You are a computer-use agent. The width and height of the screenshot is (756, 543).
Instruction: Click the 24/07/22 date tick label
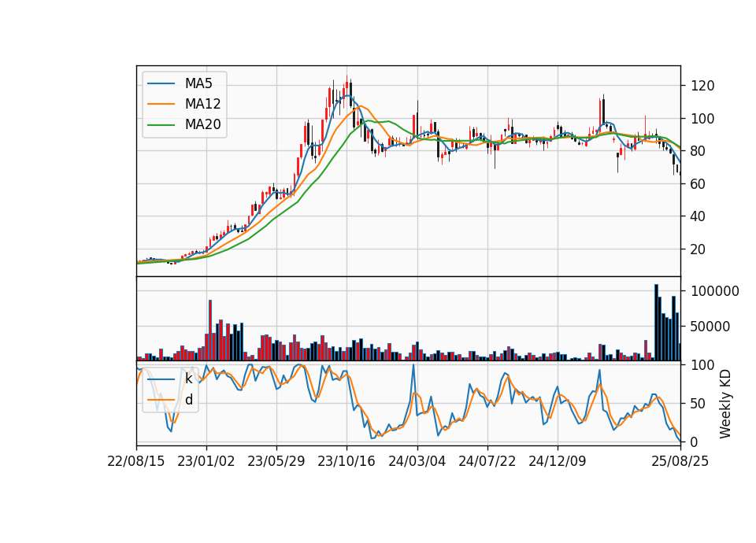click(487, 461)
